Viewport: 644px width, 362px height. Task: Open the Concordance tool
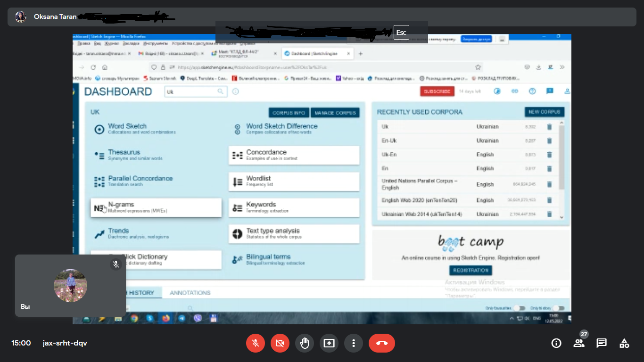(x=294, y=155)
